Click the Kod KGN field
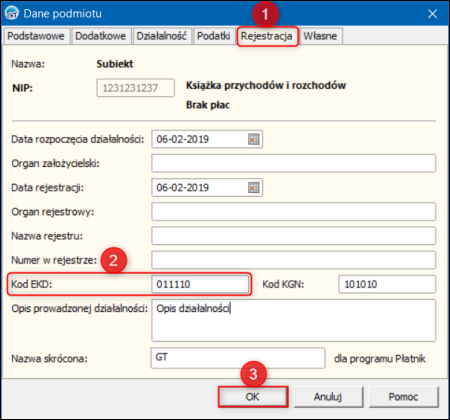450x420 pixels. [387, 284]
